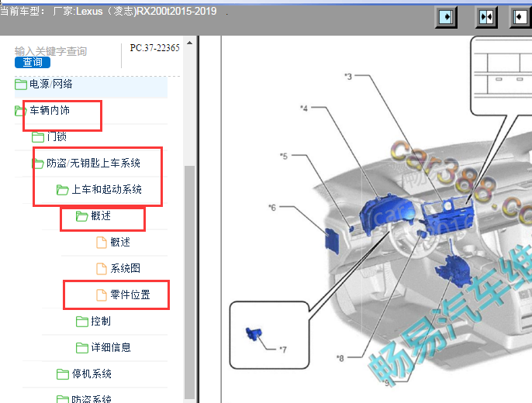The height and width of the screenshot is (403, 532).
Task: Click the *3 callout label in diagram
Action: (348, 77)
